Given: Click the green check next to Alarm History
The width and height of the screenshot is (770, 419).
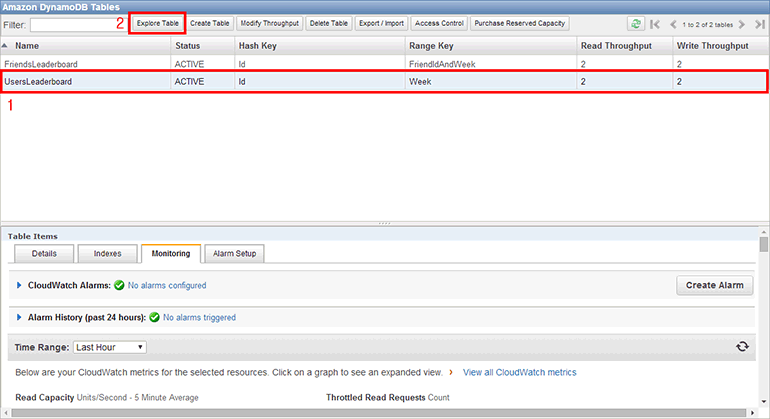Looking at the screenshot, I should (x=154, y=318).
